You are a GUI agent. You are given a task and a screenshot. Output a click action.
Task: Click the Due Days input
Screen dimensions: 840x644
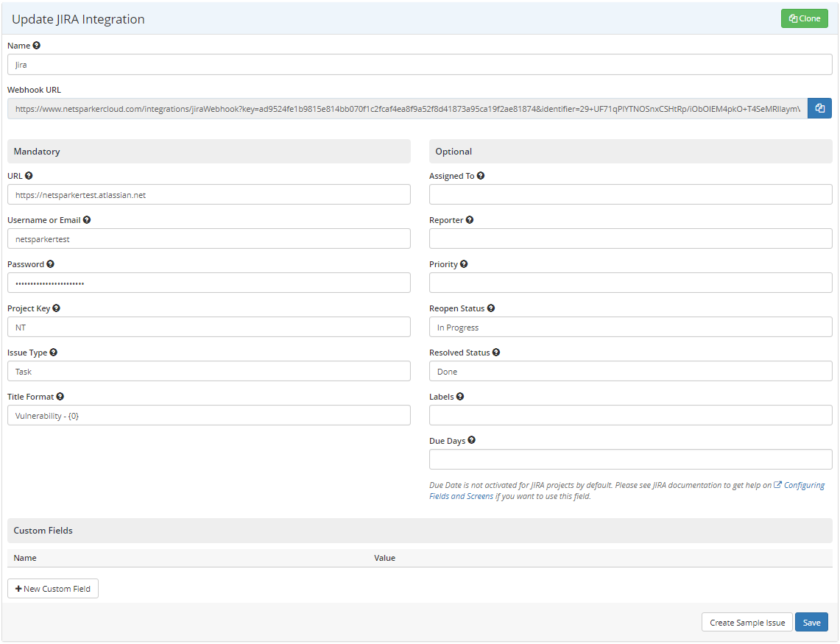(630, 459)
